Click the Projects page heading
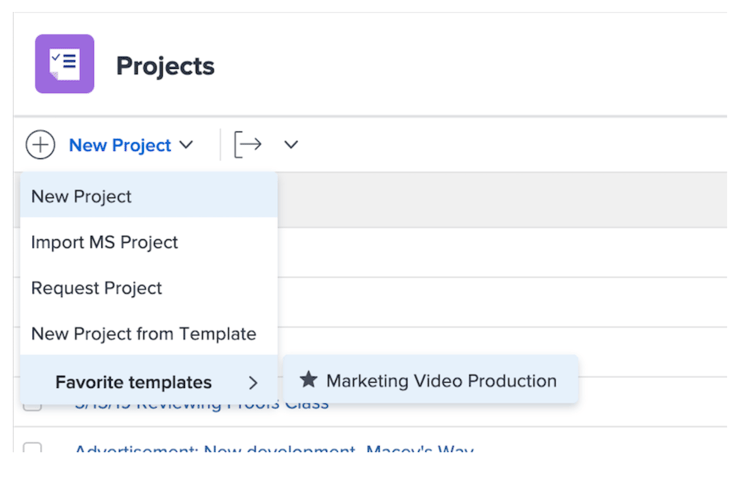 click(165, 66)
